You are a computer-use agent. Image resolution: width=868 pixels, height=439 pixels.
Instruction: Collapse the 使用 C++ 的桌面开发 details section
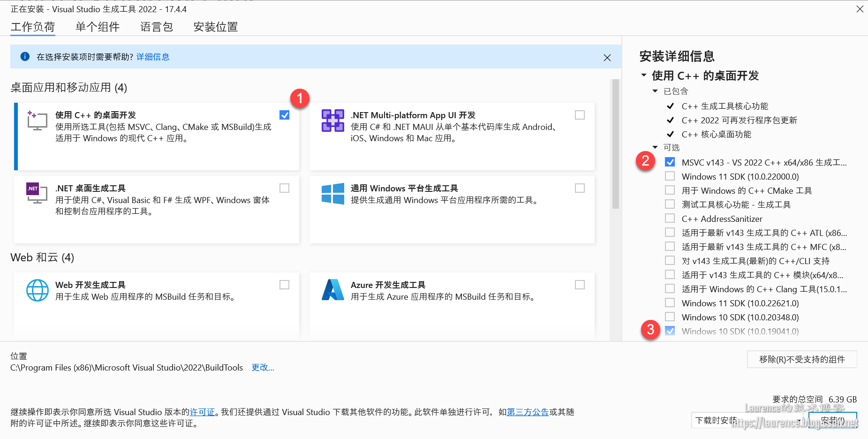[x=644, y=75]
